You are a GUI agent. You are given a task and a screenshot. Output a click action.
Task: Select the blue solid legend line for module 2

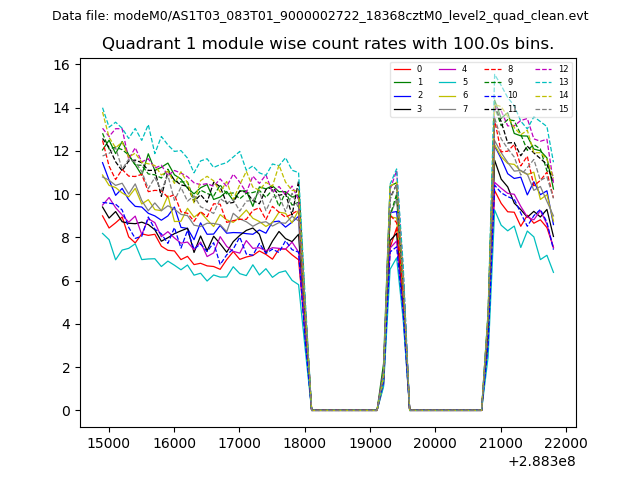coord(402,95)
